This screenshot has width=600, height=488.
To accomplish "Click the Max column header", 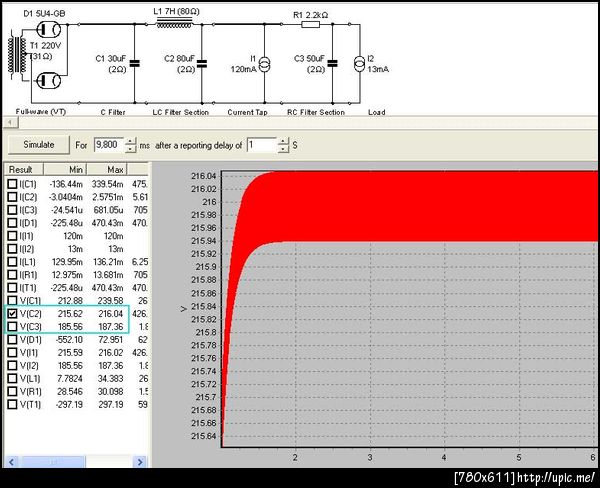I will [107, 169].
